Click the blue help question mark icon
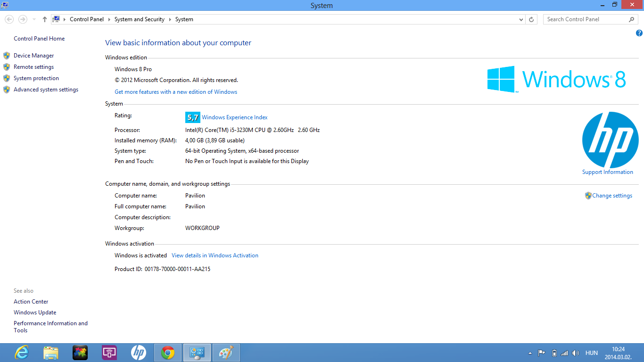 pyautogui.click(x=639, y=33)
